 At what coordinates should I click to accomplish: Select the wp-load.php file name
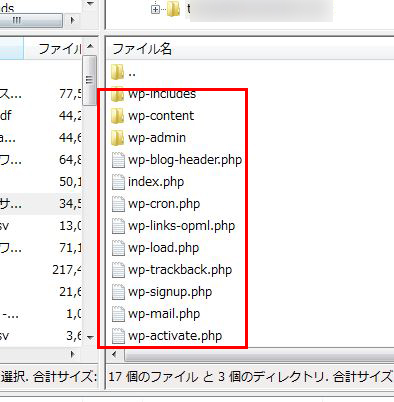164,248
